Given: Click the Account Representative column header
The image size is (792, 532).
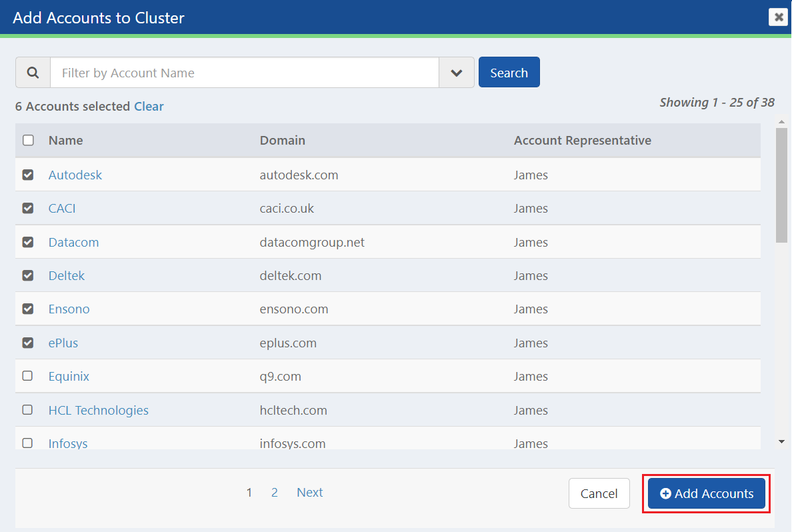Looking at the screenshot, I should pyautogui.click(x=583, y=140).
